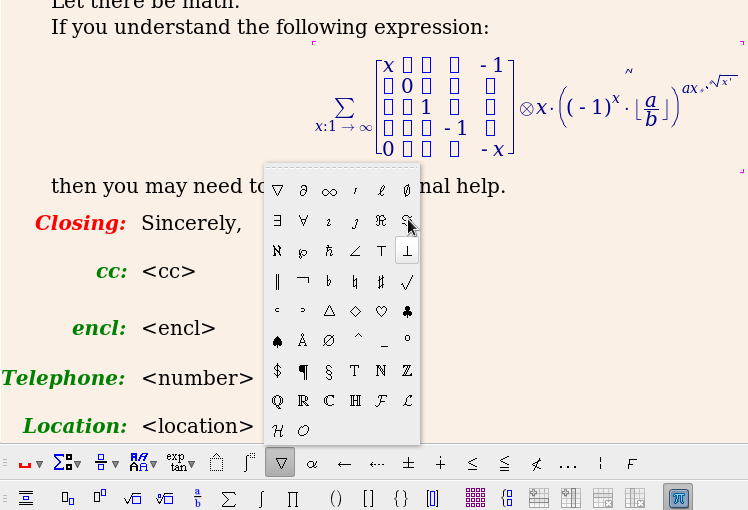Viewport: 748px width, 510px height.
Task: Open the Greek alpha symbols palette
Action: click(312, 464)
